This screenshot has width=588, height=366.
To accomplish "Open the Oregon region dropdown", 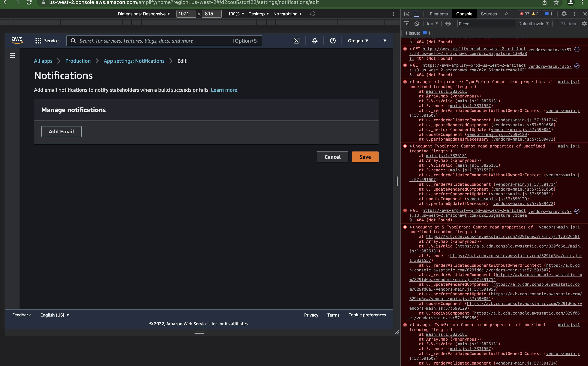I will pos(358,41).
